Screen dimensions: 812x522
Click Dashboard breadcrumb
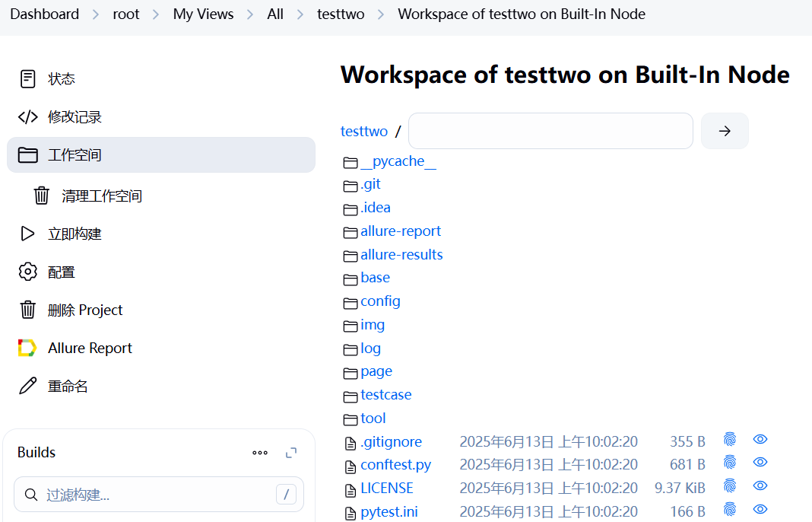tap(45, 14)
